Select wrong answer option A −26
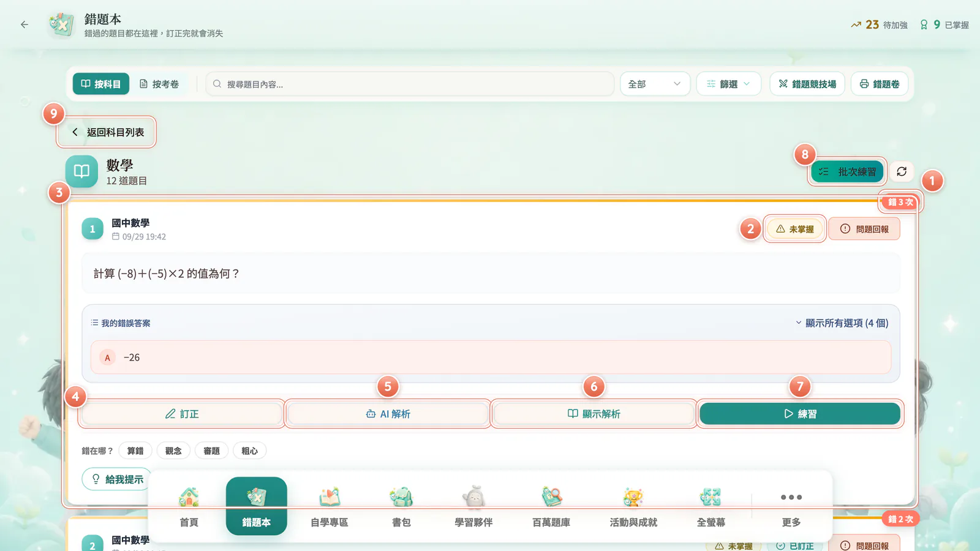980x551 pixels. click(491, 357)
